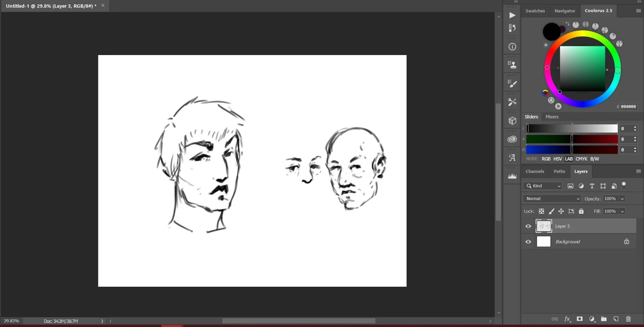Click the create new group folder icon
This screenshot has width=644, height=327.
[604, 319]
